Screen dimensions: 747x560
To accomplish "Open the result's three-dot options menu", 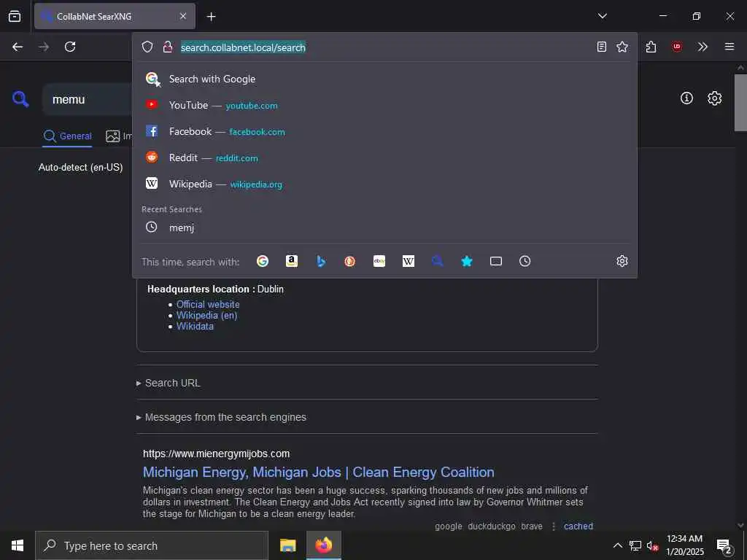I will [x=554, y=526].
